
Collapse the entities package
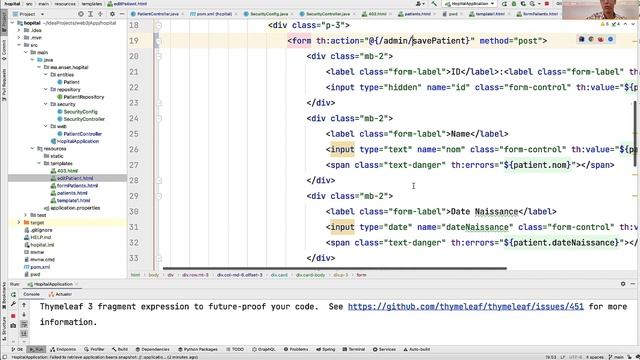click(46, 75)
